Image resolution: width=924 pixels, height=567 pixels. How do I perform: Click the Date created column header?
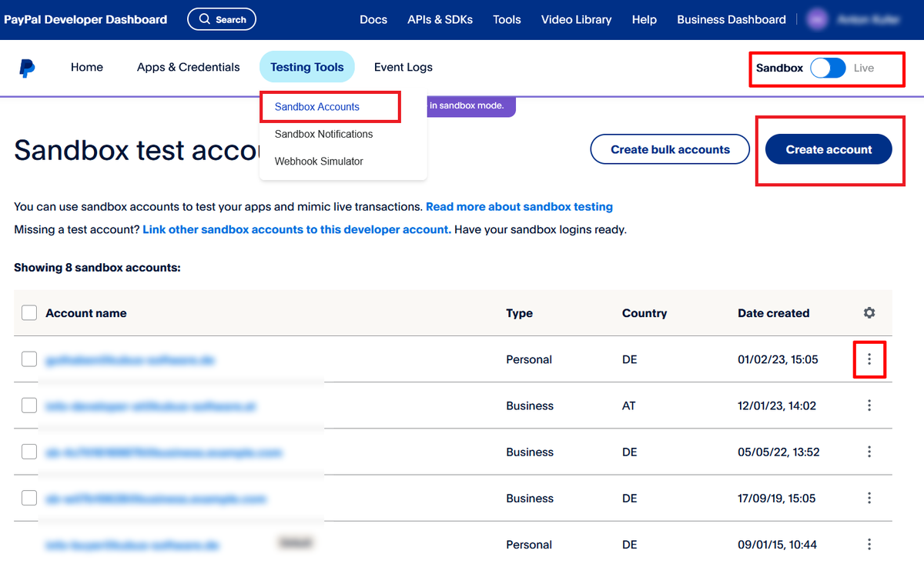(774, 313)
